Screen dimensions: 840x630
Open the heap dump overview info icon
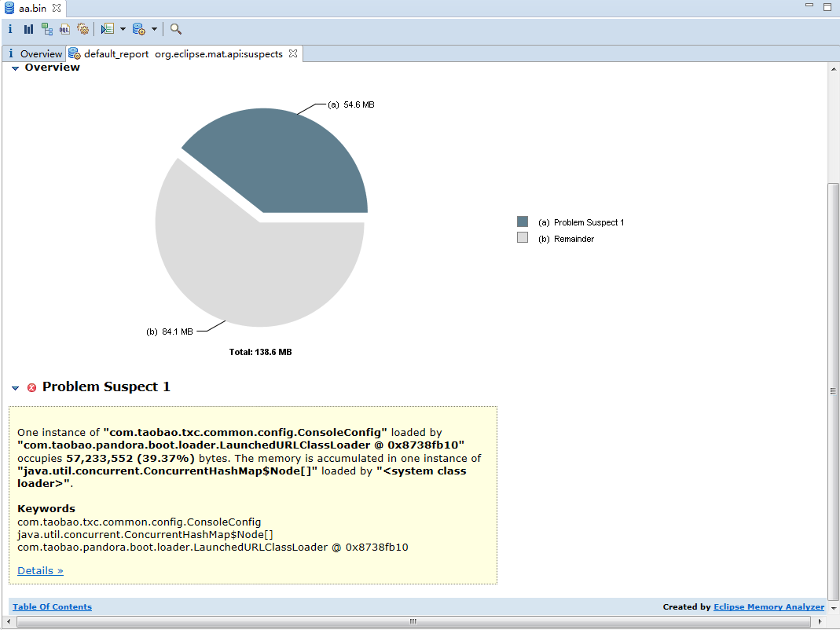click(10, 29)
